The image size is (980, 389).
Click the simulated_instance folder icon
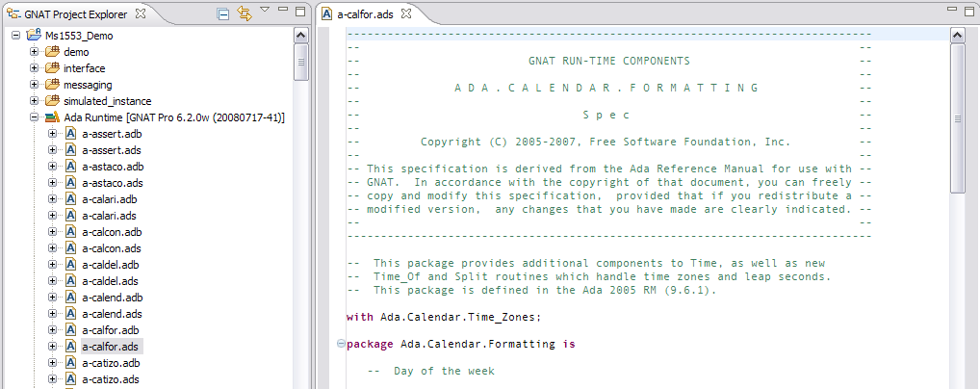coord(52,101)
